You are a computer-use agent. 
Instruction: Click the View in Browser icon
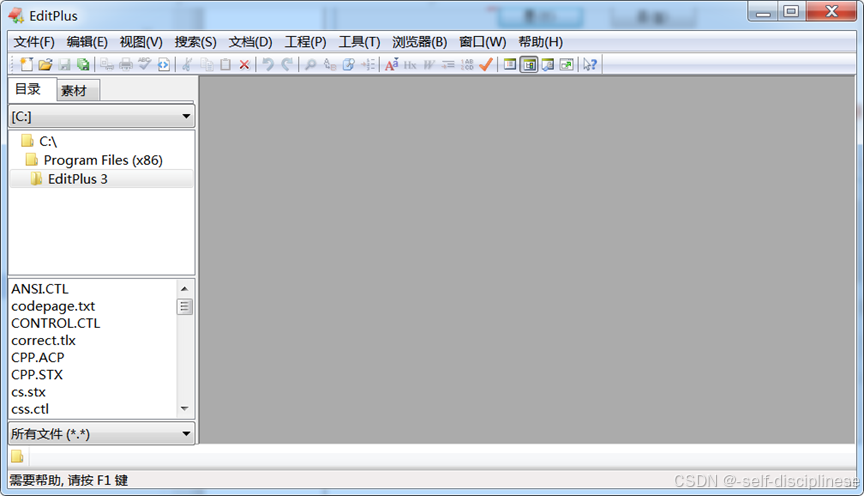pos(164,64)
